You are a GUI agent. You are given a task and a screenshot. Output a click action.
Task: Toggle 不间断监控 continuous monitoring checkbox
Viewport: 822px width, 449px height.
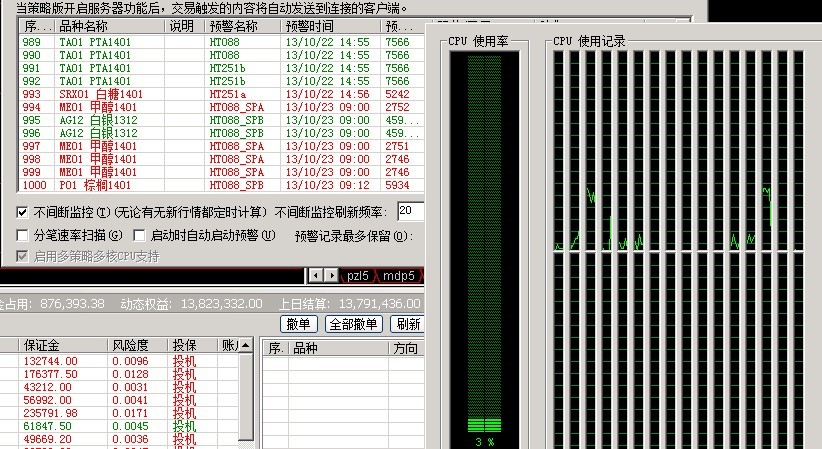click(23, 212)
